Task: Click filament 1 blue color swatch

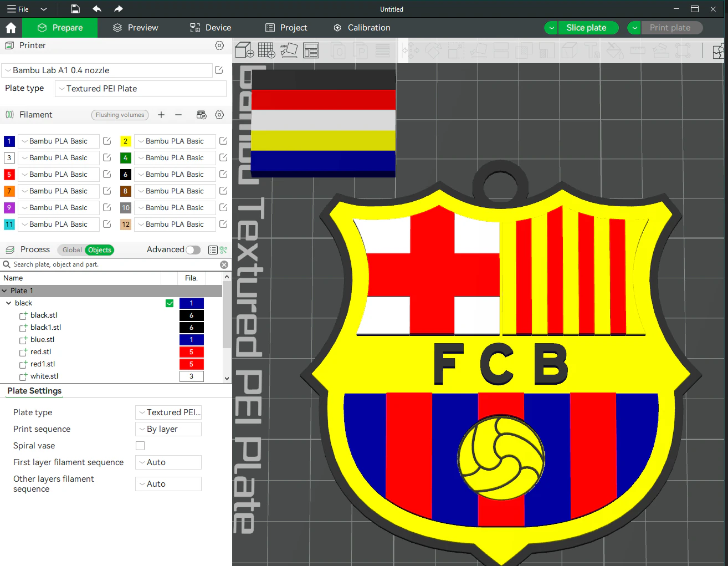Action: point(9,141)
